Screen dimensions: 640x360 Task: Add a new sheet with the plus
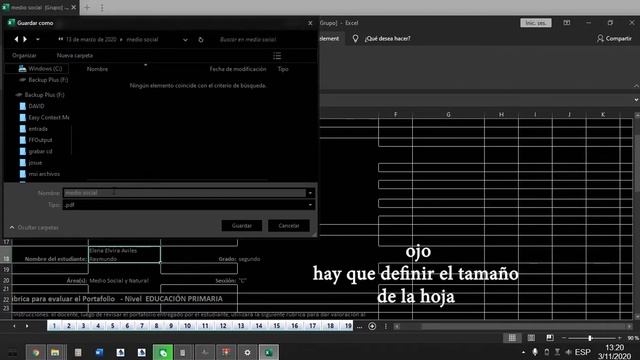(x=372, y=326)
